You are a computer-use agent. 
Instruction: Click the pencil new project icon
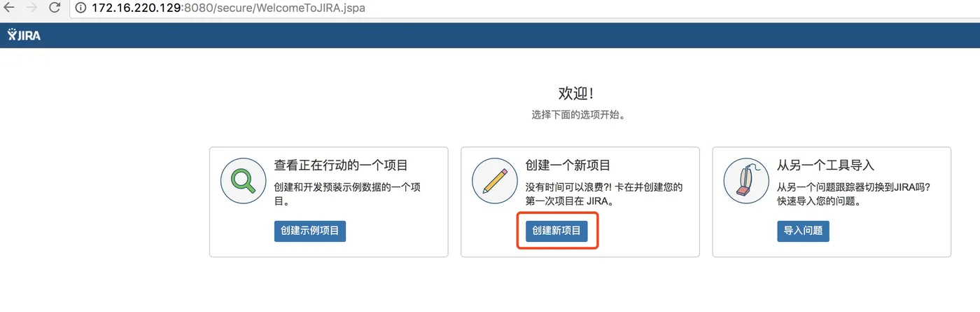[x=493, y=181]
